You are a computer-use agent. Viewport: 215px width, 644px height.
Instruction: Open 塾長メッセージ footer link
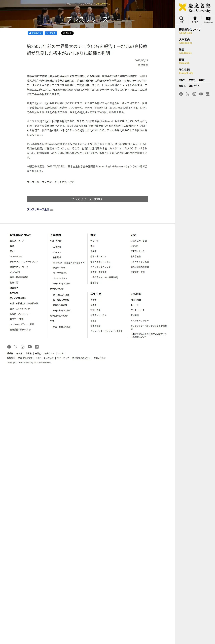(17, 241)
